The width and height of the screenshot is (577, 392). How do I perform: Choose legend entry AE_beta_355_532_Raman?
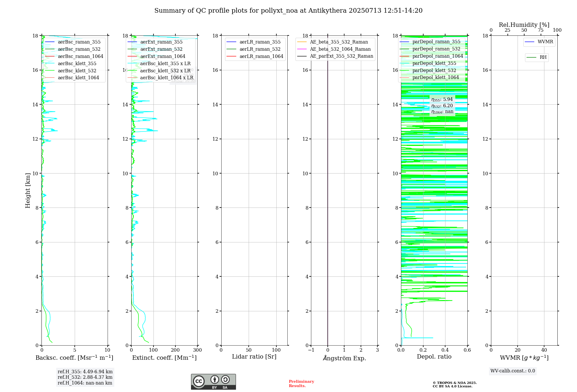click(333, 42)
